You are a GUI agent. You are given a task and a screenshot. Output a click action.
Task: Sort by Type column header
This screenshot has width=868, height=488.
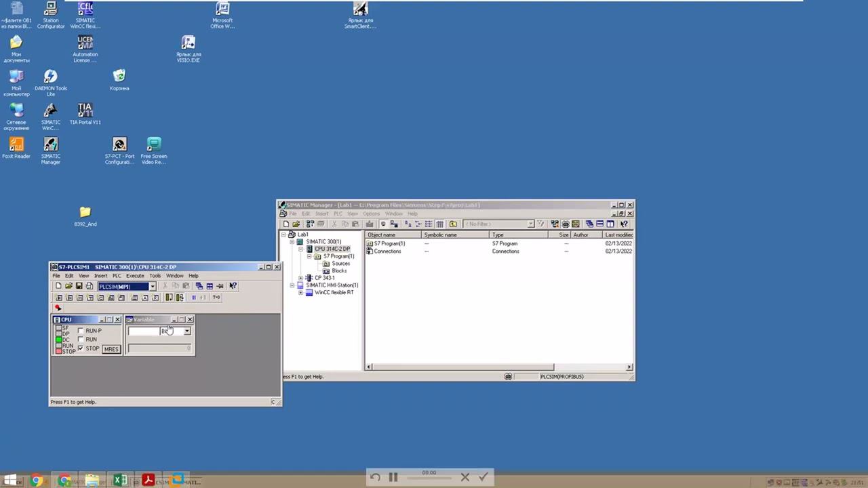pyautogui.click(x=519, y=235)
